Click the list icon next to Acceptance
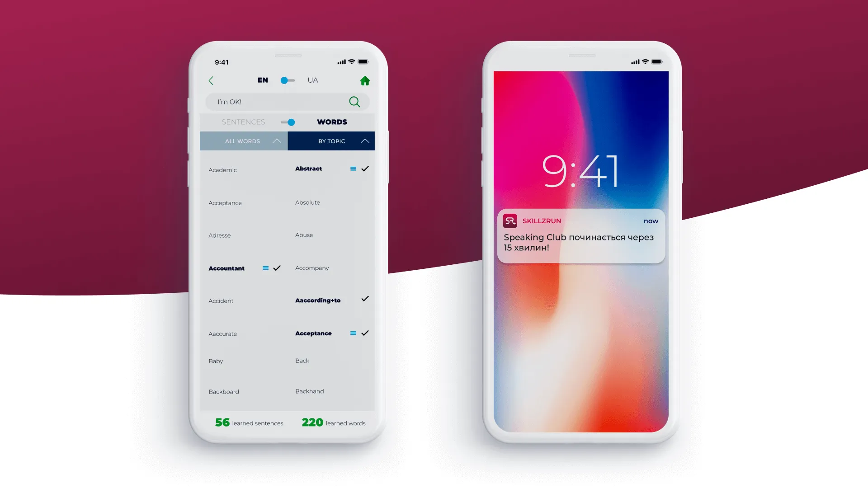 coord(353,333)
